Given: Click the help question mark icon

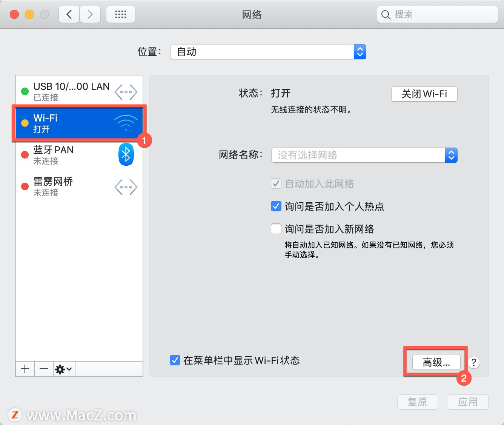Looking at the screenshot, I should (x=474, y=362).
